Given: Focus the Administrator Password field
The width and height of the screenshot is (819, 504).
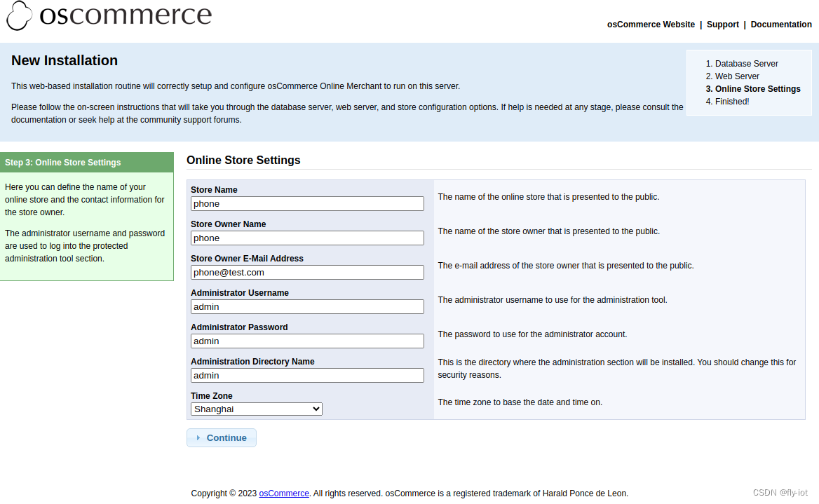Looking at the screenshot, I should point(307,341).
